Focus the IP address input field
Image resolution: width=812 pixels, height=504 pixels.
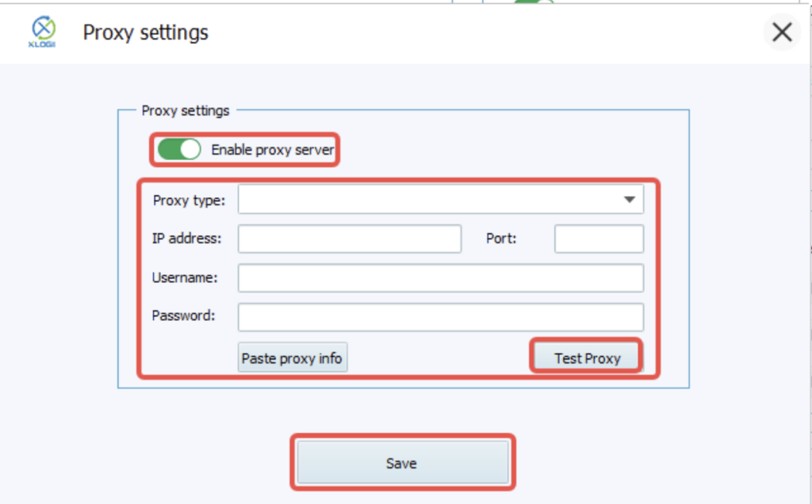point(350,239)
